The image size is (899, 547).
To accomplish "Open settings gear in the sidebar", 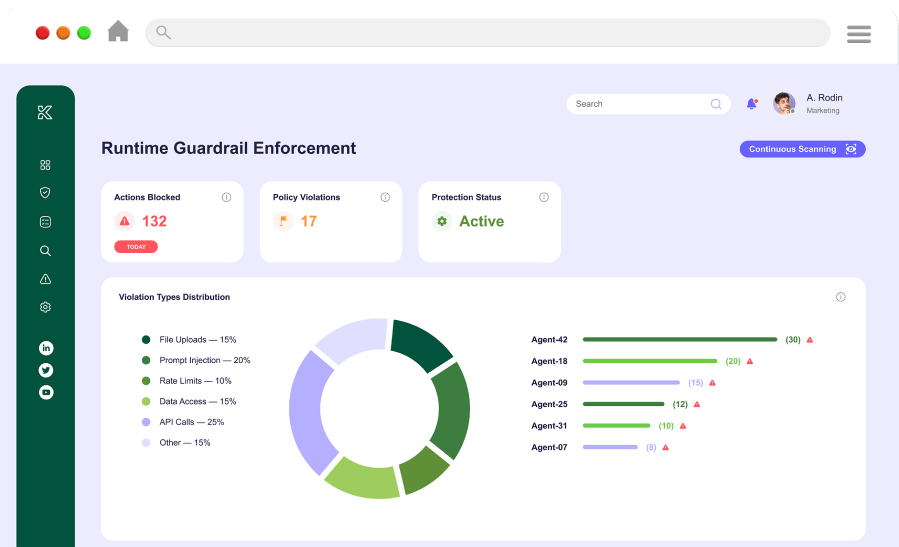I will [x=45, y=307].
